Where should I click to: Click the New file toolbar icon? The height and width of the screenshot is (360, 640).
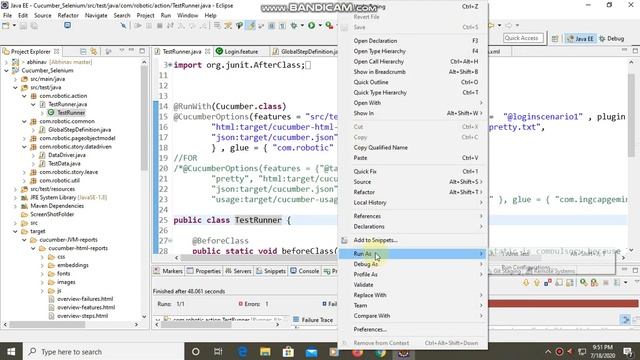click(6, 25)
